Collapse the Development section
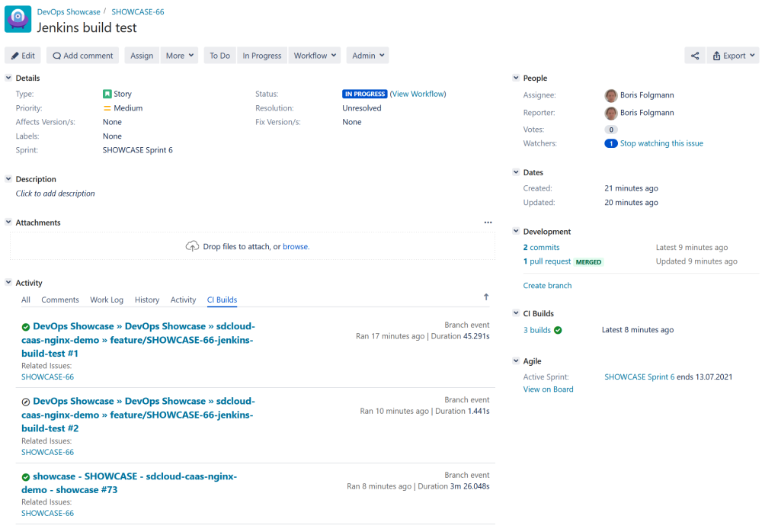 [516, 232]
